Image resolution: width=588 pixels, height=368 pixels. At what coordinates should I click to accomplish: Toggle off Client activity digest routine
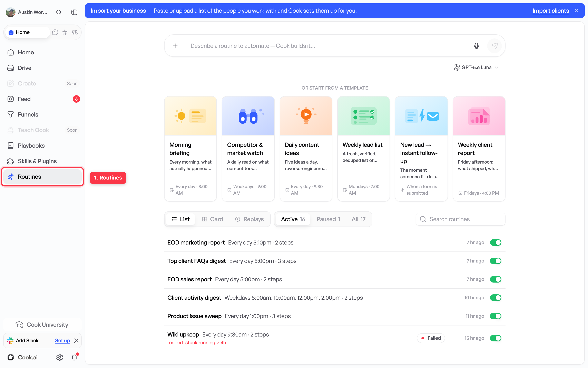pos(496,298)
